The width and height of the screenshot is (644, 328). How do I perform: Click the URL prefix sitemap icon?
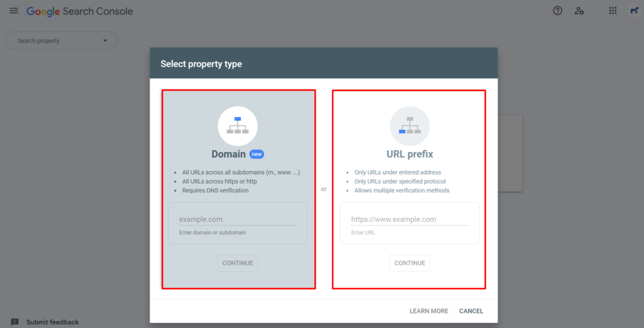(409, 126)
